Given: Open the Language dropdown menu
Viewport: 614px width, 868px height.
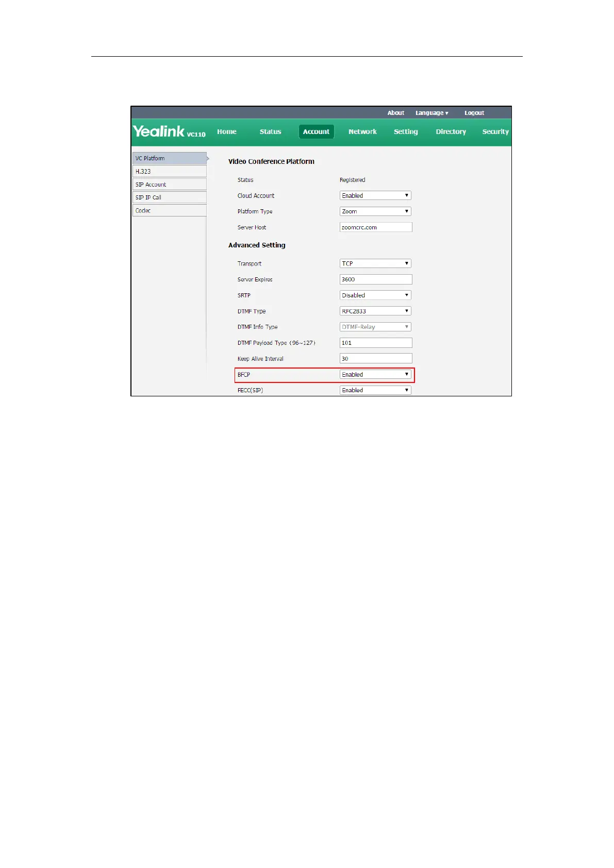Looking at the screenshot, I should point(432,113).
